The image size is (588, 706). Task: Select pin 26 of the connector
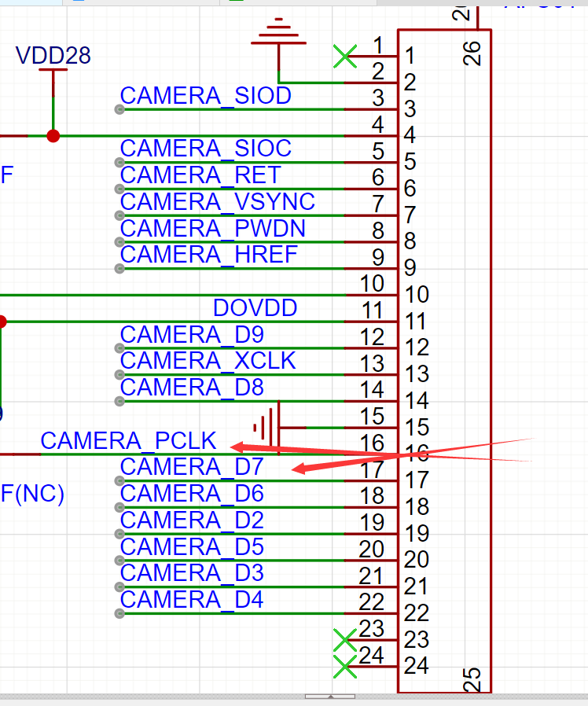473,52
